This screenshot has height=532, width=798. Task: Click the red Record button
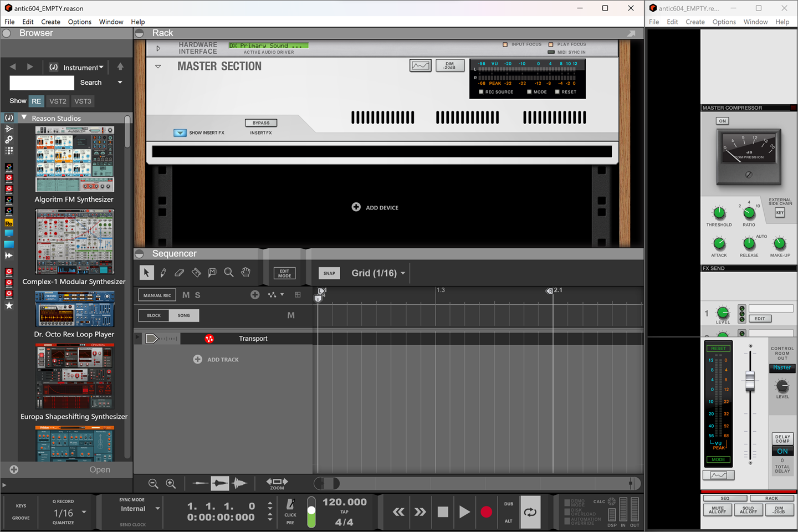coord(486,512)
